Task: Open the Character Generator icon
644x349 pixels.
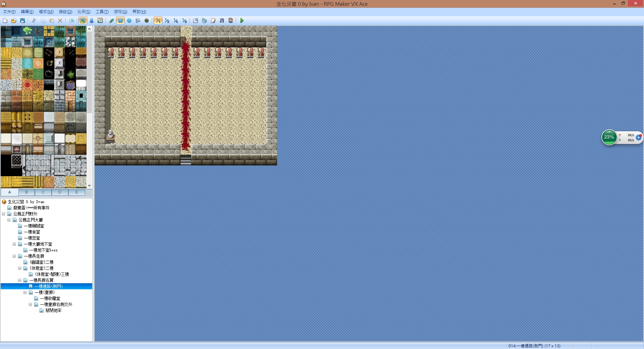Action: point(230,20)
